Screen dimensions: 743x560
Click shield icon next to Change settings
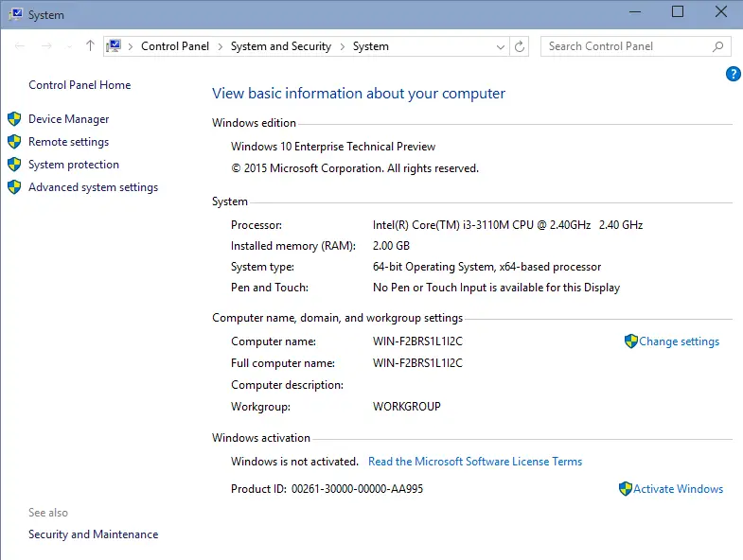tap(631, 341)
